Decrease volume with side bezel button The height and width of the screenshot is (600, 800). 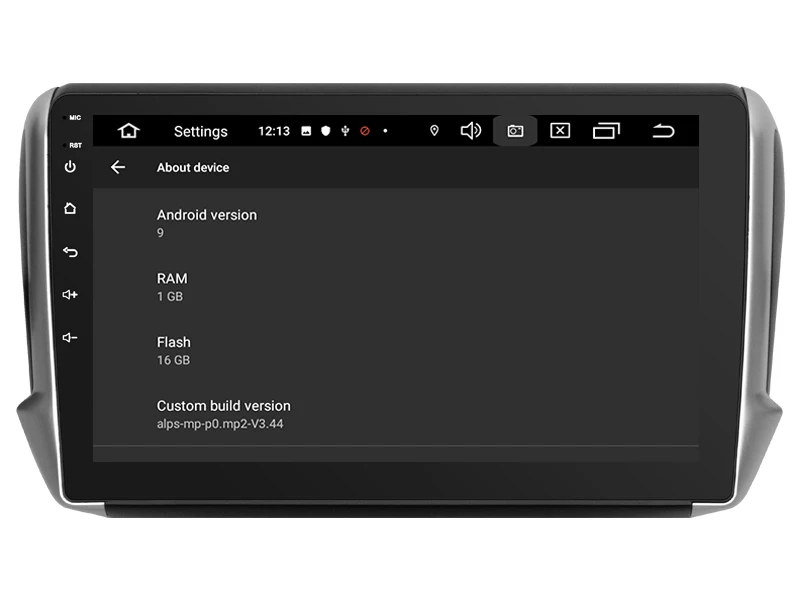pos(70,337)
